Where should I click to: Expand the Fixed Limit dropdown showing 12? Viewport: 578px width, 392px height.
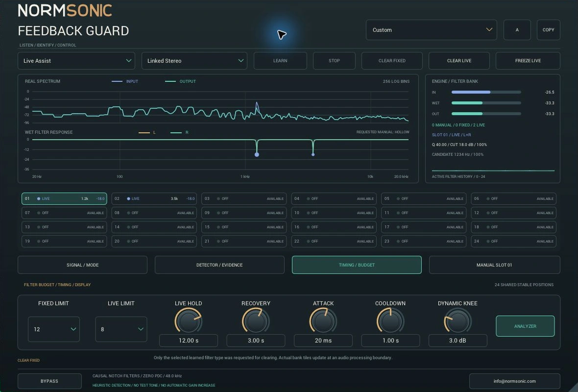pos(54,329)
